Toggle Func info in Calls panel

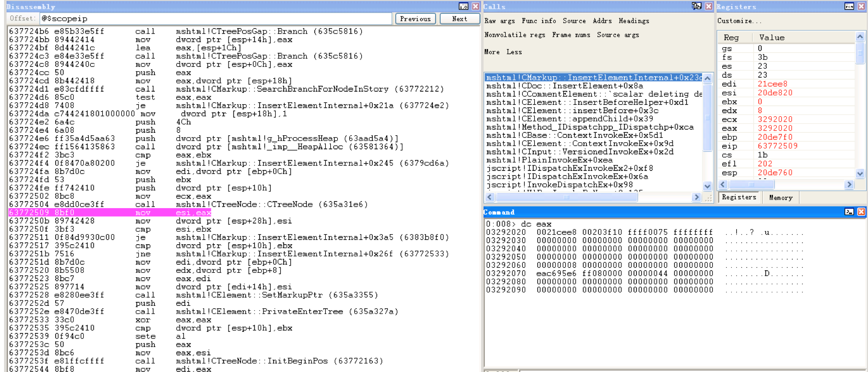click(539, 21)
